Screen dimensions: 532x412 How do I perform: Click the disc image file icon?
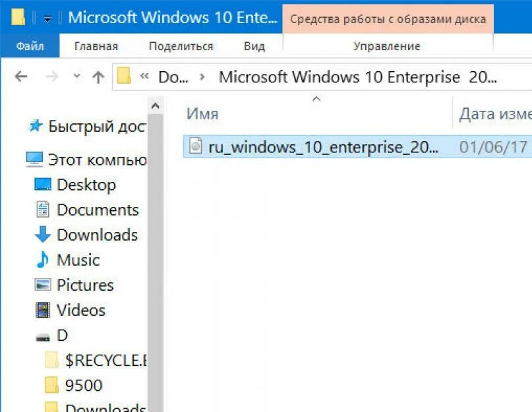coord(195,146)
